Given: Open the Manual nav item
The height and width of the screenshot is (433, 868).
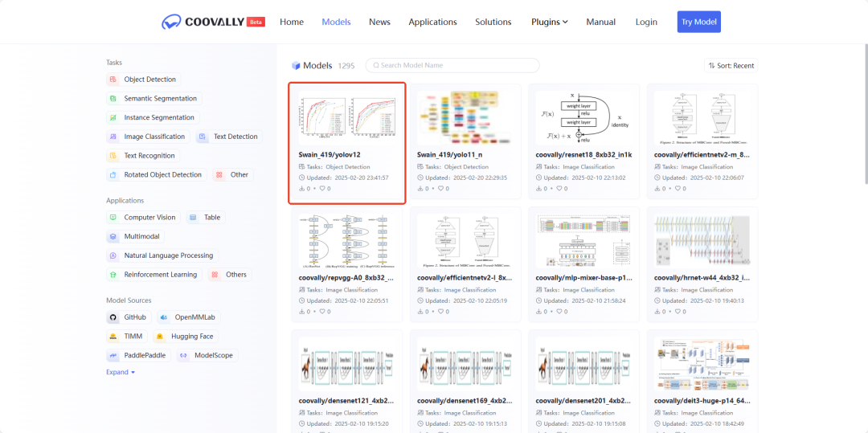Looking at the screenshot, I should (600, 22).
